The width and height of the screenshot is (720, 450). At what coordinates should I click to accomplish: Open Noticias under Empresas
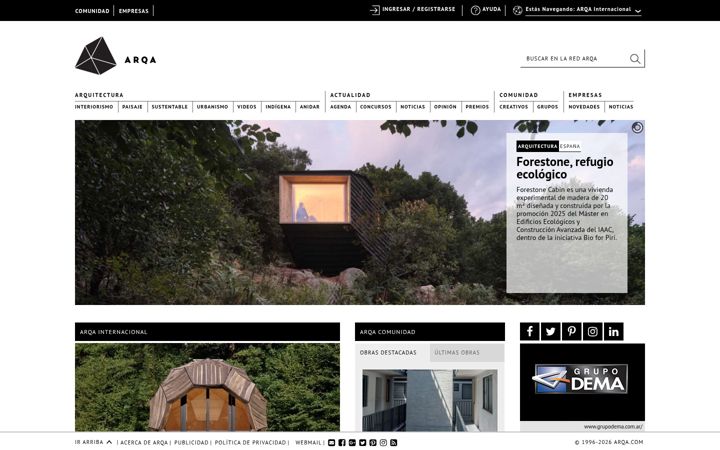pyautogui.click(x=621, y=107)
